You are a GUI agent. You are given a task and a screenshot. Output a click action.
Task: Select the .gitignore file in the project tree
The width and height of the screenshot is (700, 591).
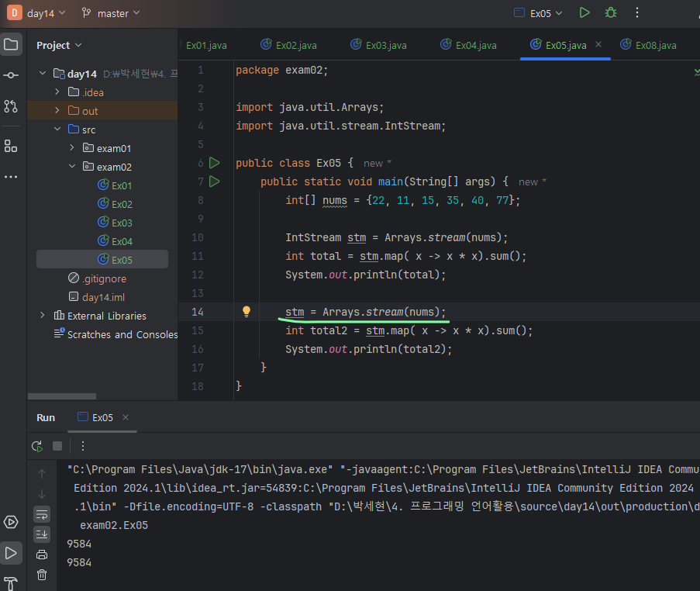(103, 278)
